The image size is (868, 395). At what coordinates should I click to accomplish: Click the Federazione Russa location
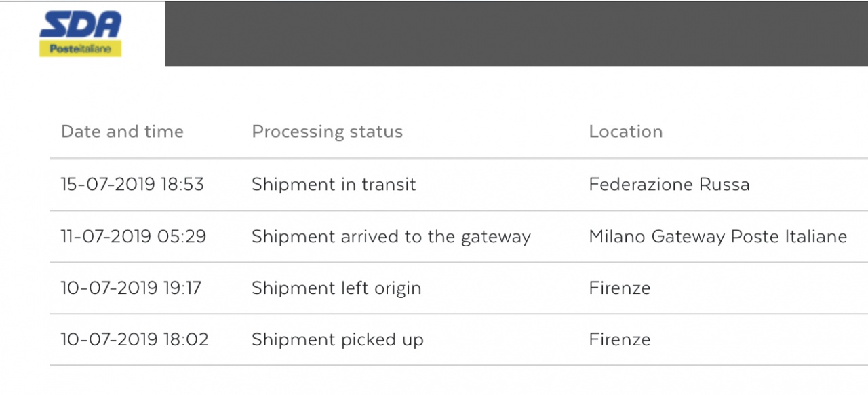[x=669, y=185]
